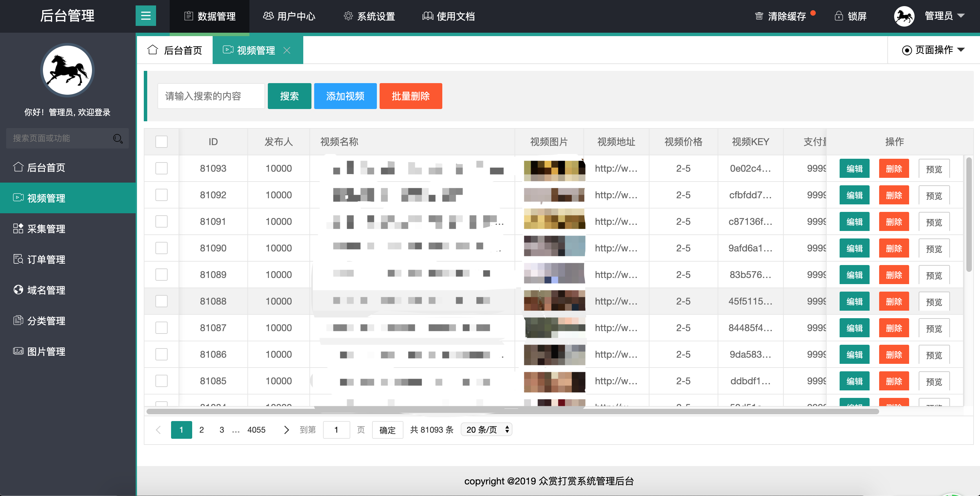This screenshot has height=496, width=980.
Task: Click the sidebar 图片管理 picture icon
Action: coord(18,351)
